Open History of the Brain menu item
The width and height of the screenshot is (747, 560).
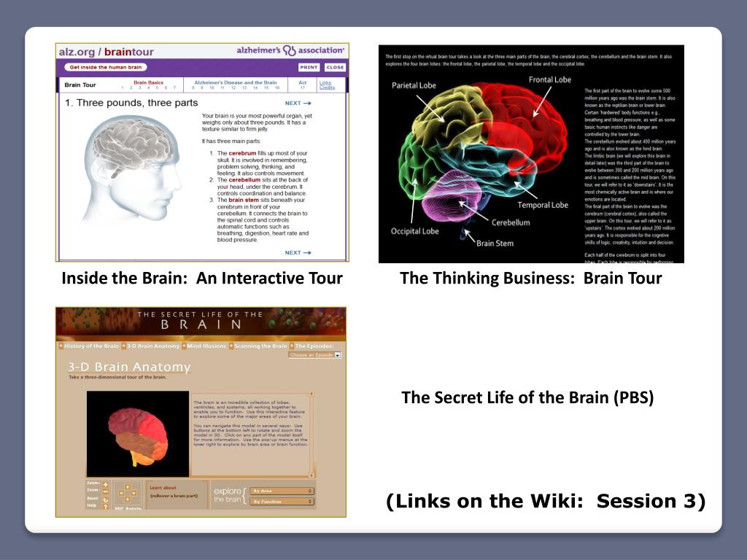(x=91, y=346)
